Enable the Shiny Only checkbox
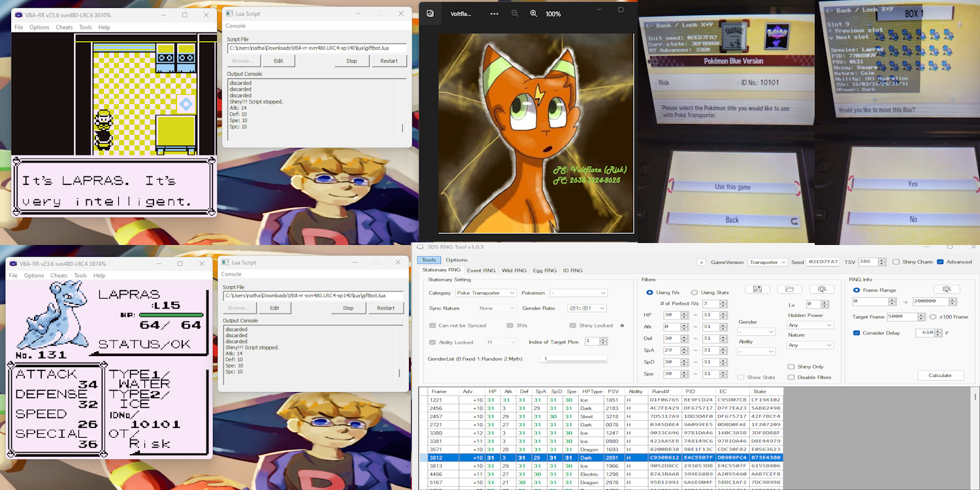Viewport: 980px width, 490px height. click(x=791, y=367)
